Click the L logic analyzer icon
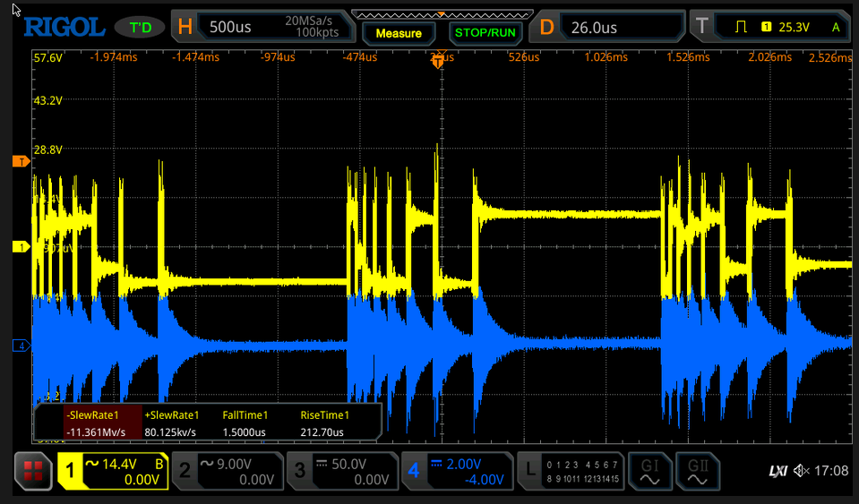Viewport: 859px width, 504px height. 529,470
